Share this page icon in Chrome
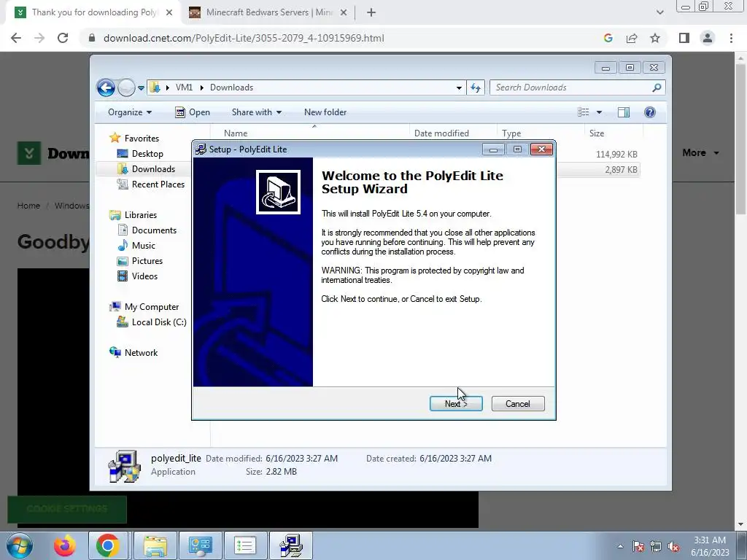Image resolution: width=747 pixels, height=560 pixels. coord(632,38)
